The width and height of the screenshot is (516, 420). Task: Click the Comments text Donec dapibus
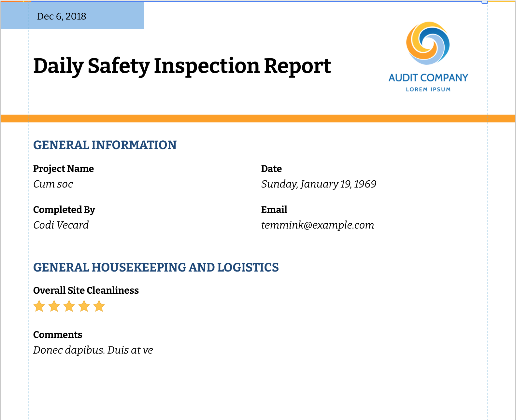93,350
